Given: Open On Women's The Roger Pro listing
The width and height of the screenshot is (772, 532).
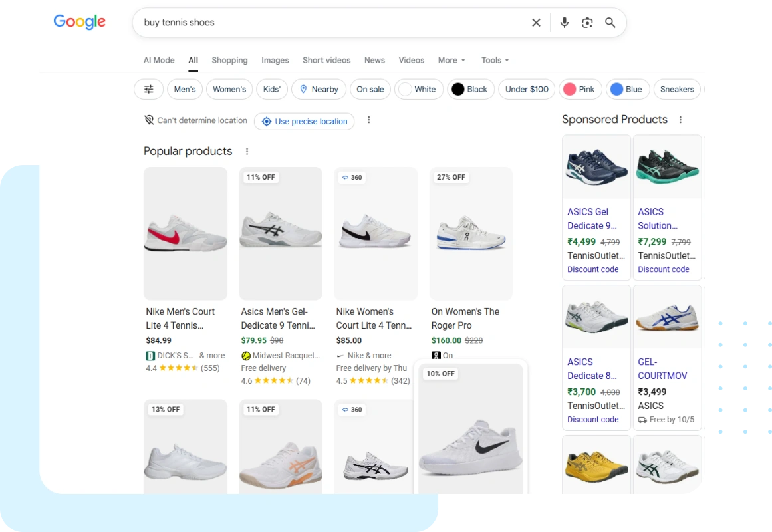Looking at the screenshot, I should point(465,319).
